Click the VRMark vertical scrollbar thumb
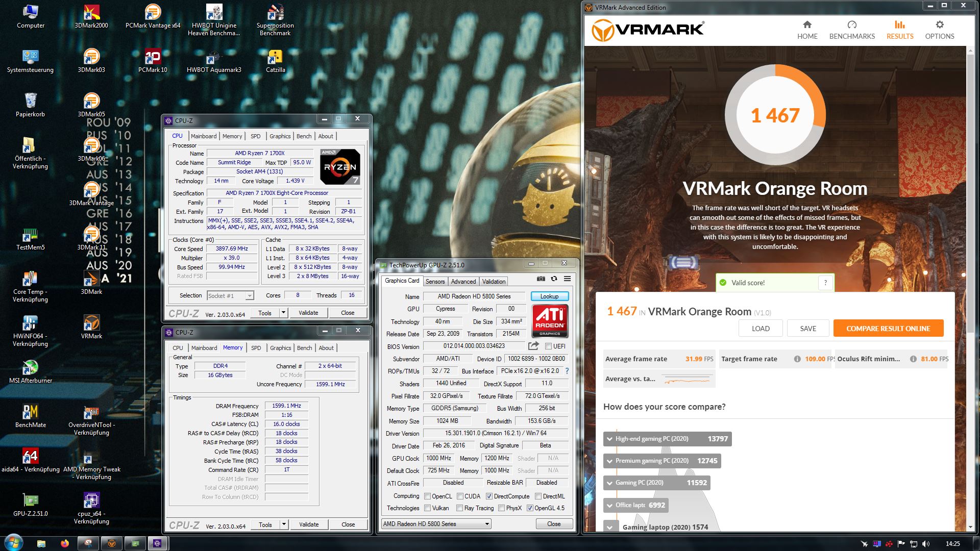Screen dimensions: 980x551 point(970,194)
